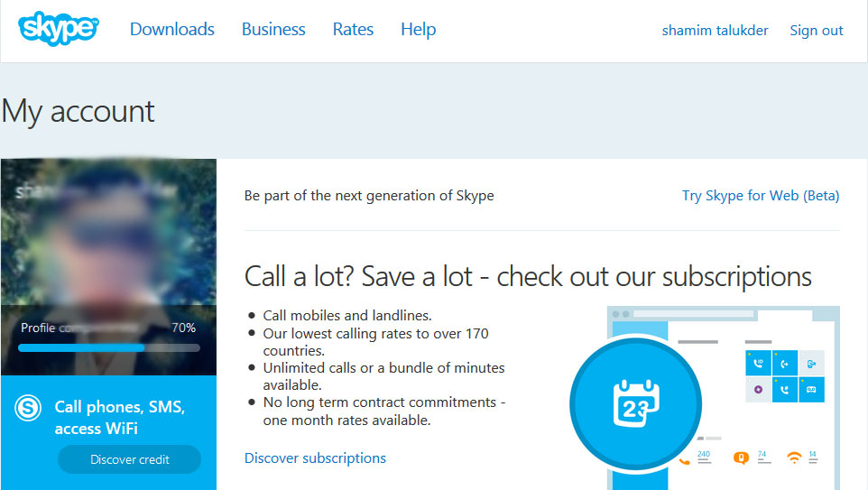Click the voicemail tile icon
The image size is (868, 490).
[811, 390]
